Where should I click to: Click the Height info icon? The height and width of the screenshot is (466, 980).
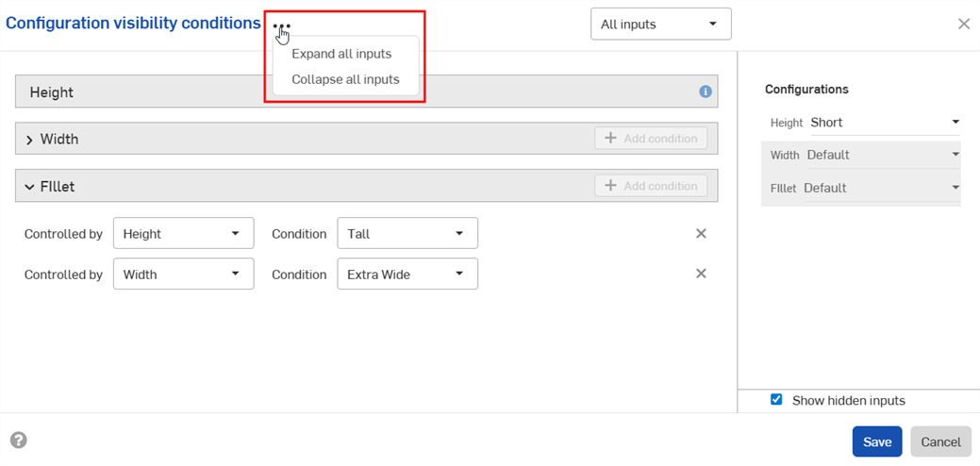[705, 92]
